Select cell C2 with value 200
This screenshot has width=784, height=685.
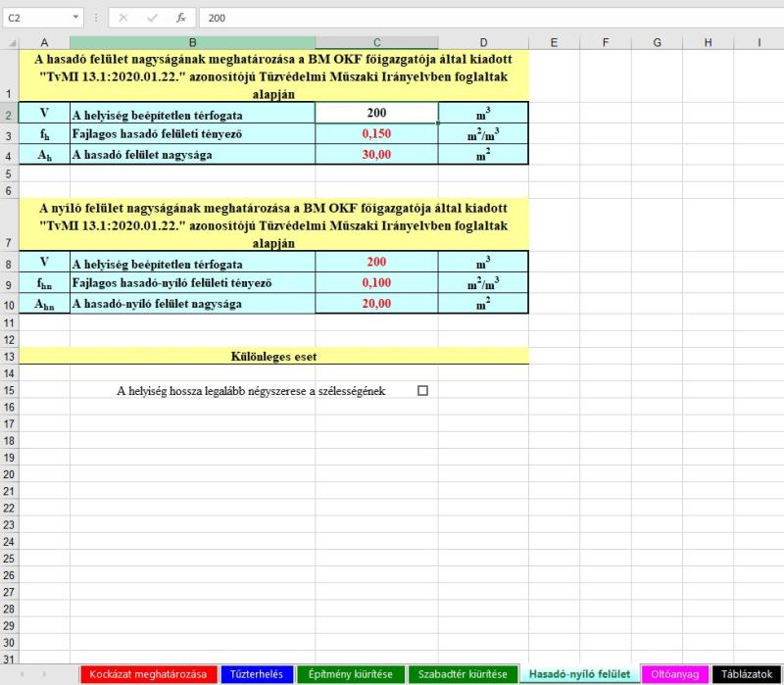click(x=376, y=113)
